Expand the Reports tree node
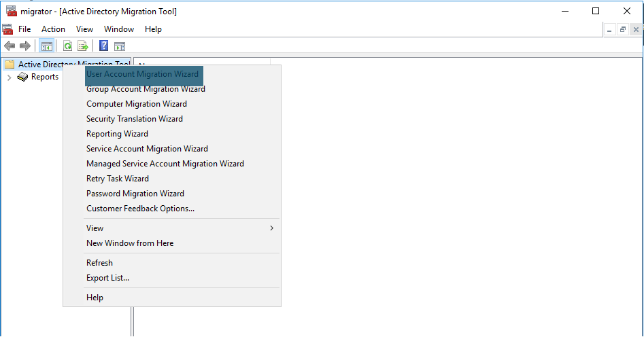This screenshot has width=644, height=337. point(9,77)
